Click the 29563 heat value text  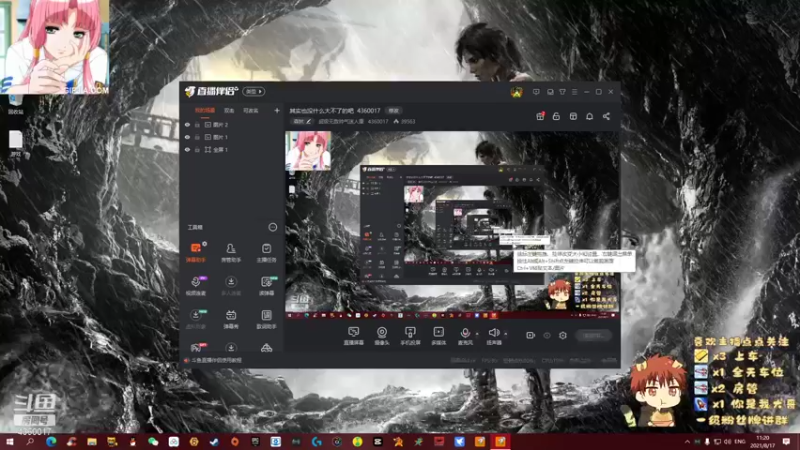[408, 121]
